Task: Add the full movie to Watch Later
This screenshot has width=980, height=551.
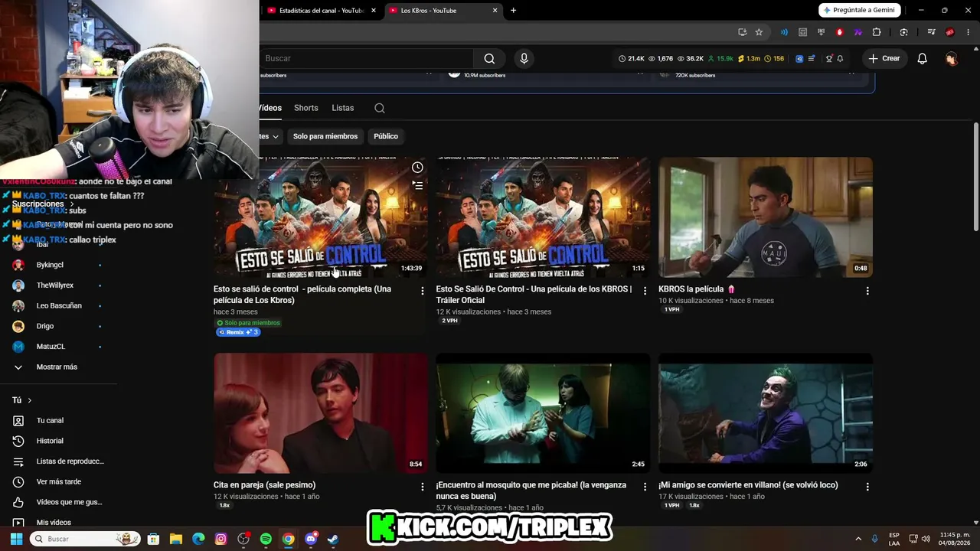Action: (417, 168)
